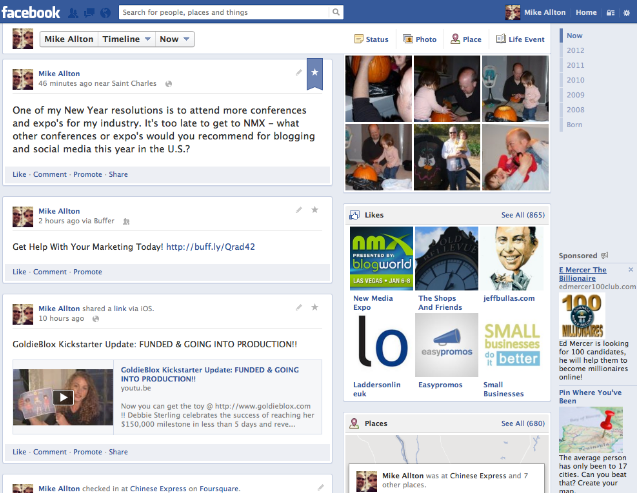Click the facebook logo

coord(31,12)
